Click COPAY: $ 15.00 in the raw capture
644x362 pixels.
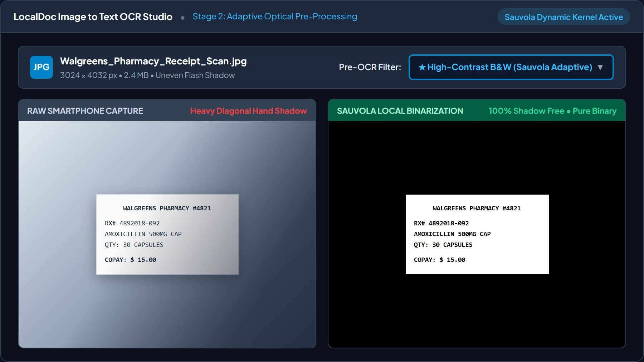click(x=131, y=260)
